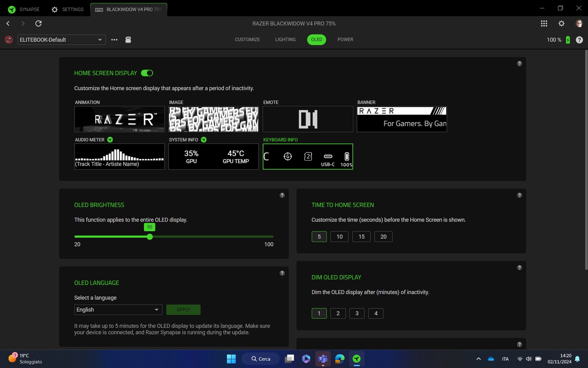
Task: Click the OLED brightness slider handle
Action: (150, 237)
